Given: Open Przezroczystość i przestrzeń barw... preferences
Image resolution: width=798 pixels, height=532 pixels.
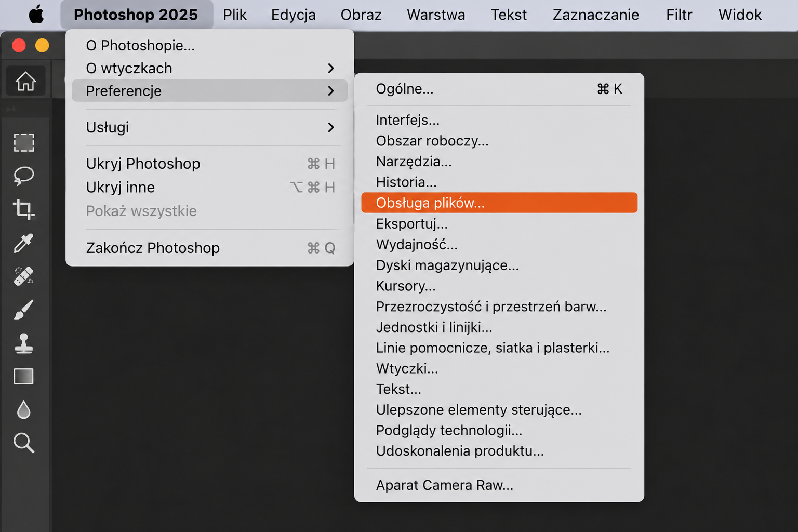Looking at the screenshot, I should tap(499, 307).
